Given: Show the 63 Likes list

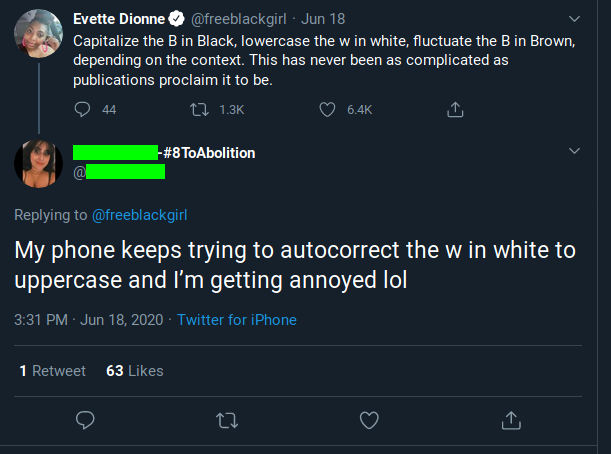Looking at the screenshot, I should coord(134,371).
